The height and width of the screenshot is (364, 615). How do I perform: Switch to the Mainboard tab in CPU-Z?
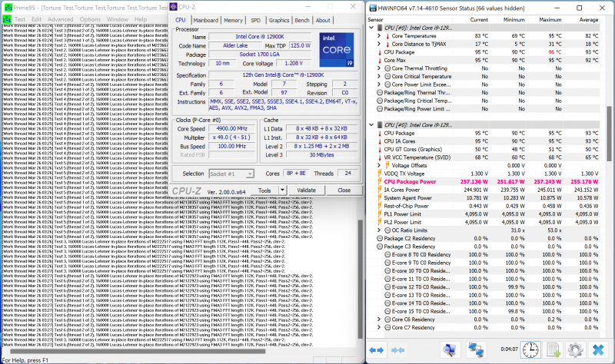[205, 21]
